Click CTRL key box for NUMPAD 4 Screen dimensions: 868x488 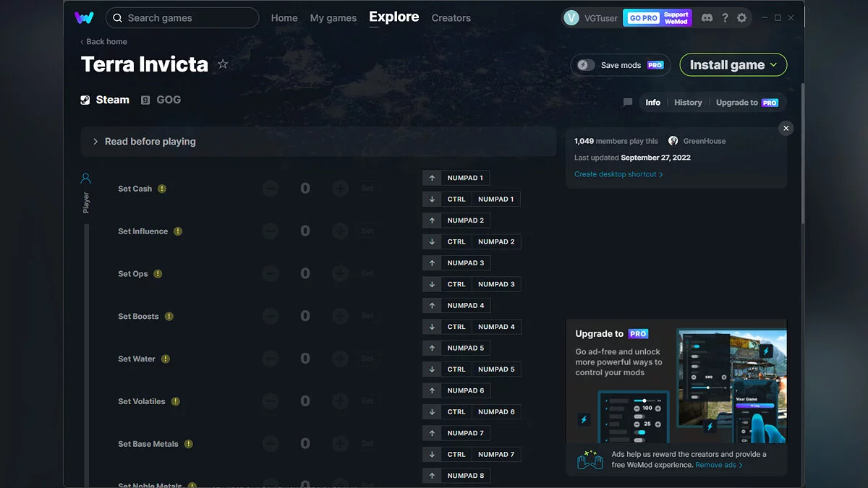click(456, 327)
